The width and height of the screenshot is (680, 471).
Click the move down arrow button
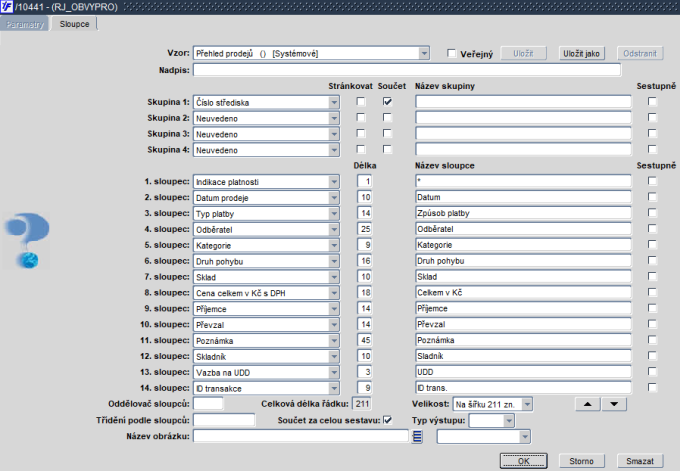coord(614,404)
